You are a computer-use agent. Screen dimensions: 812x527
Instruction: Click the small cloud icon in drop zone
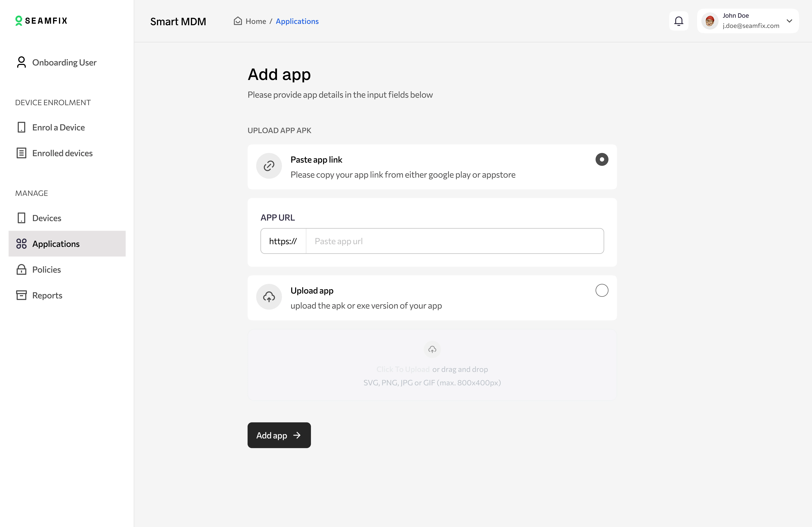point(432,349)
